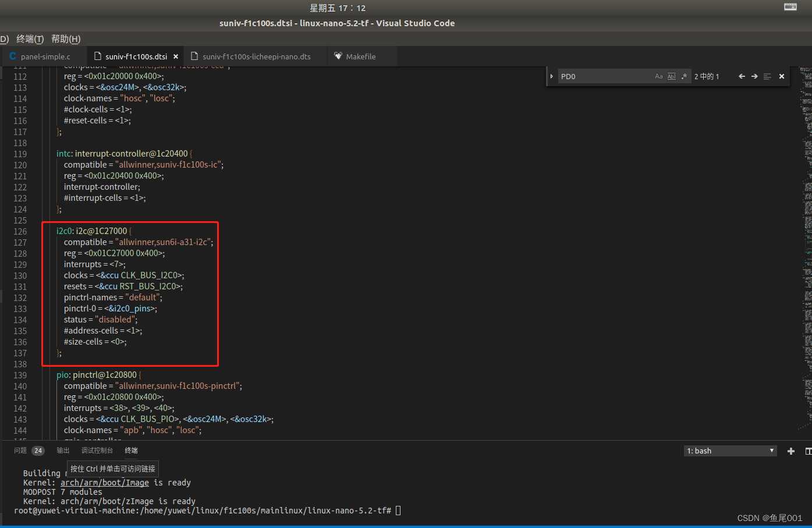The width and height of the screenshot is (812, 528).
Task: Click the line interrupts = <38>, <39>, <40>;
Action: pos(119,408)
